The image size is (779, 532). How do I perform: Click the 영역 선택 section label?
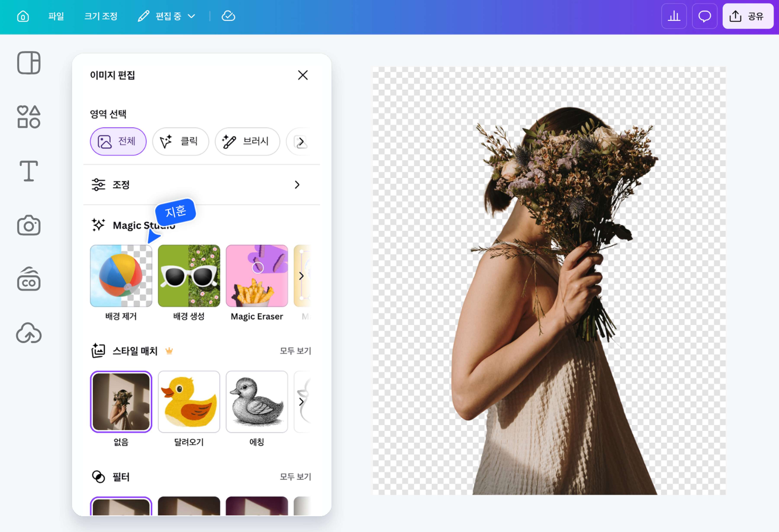coord(108,114)
